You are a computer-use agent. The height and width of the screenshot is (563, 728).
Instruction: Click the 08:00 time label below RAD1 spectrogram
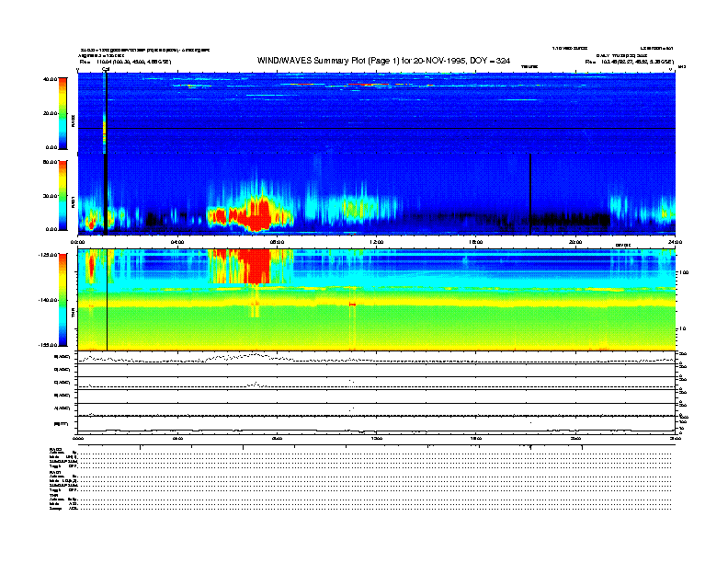click(277, 242)
